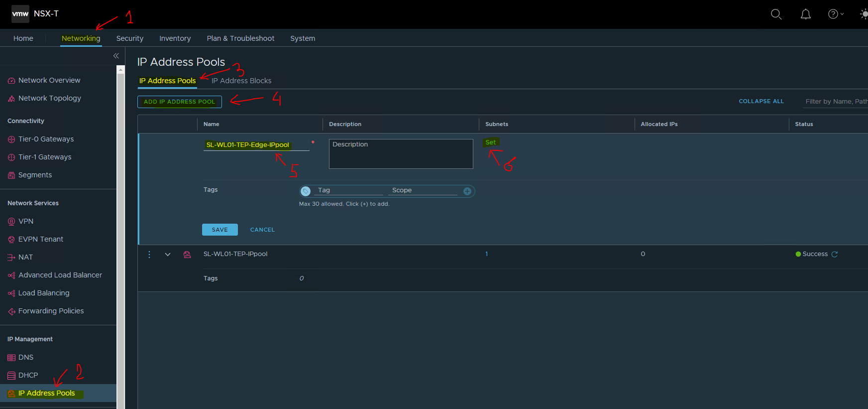Screen dimensions: 868x409
Task: Click the NAT icon
Action: click(11, 258)
